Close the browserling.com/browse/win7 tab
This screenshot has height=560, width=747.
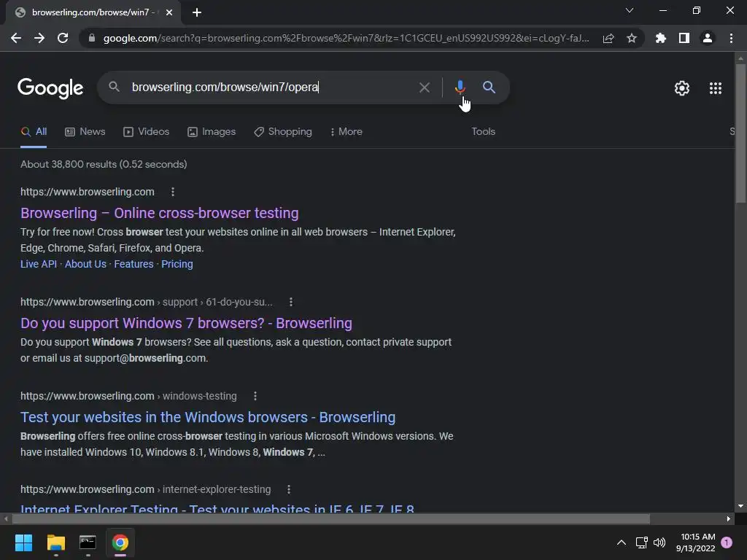click(x=169, y=12)
